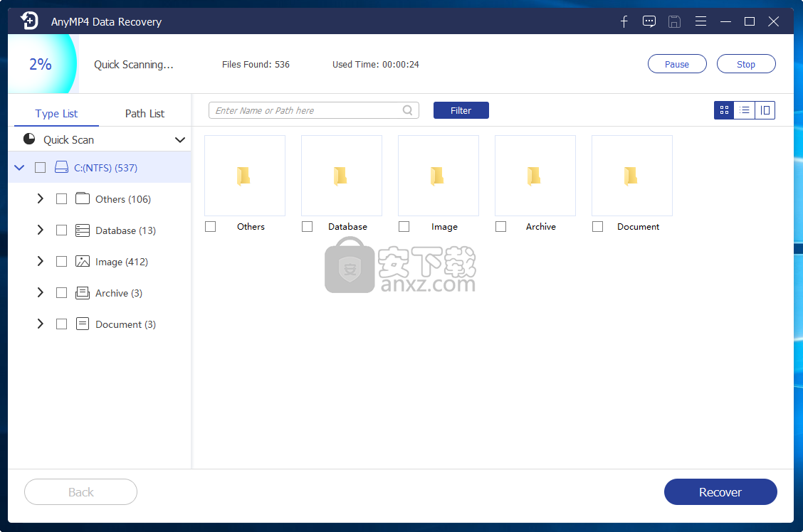Click the search magnifier icon
803x532 pixels.
click(x=407, y=110)
